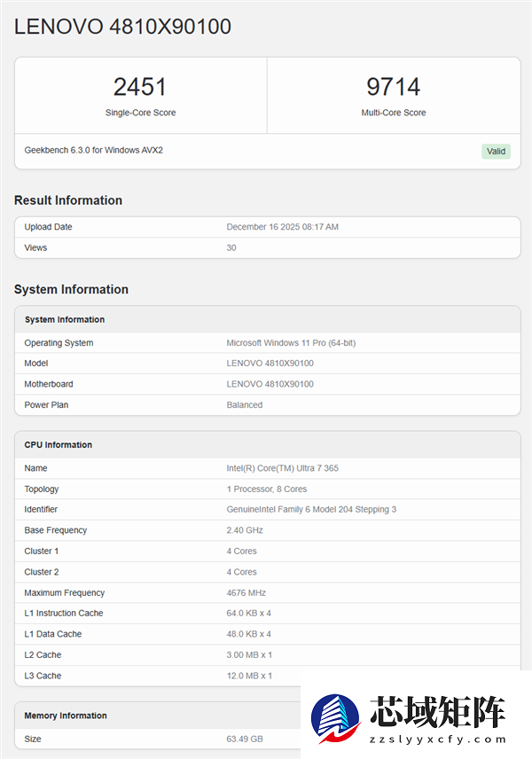Click the 9714 multi-core score
The image size is (532, 759).
pos(393,87)
